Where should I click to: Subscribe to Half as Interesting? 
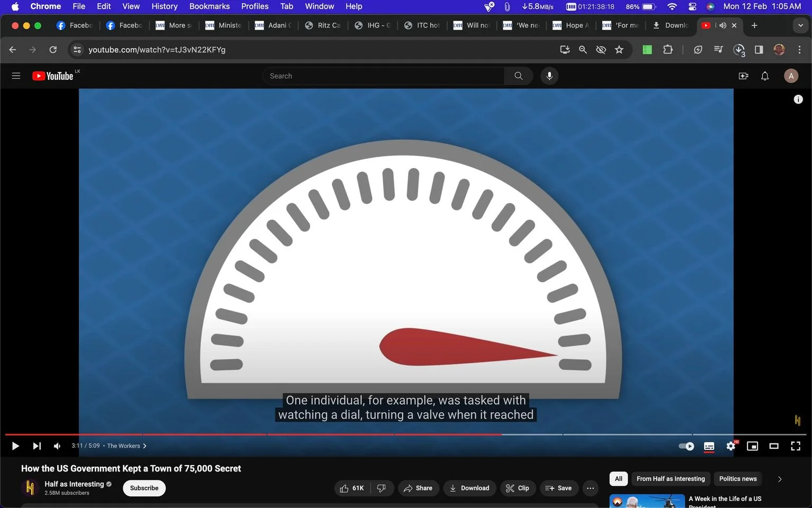pos(144,488)
